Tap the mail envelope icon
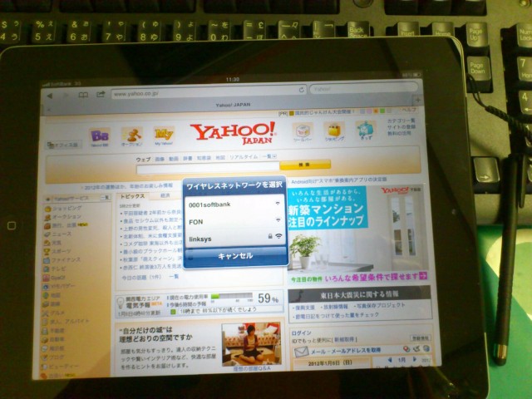 [x=301, y=352]
